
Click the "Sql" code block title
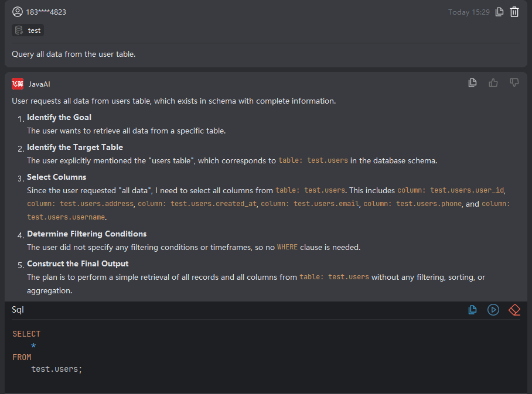(18, 310)
